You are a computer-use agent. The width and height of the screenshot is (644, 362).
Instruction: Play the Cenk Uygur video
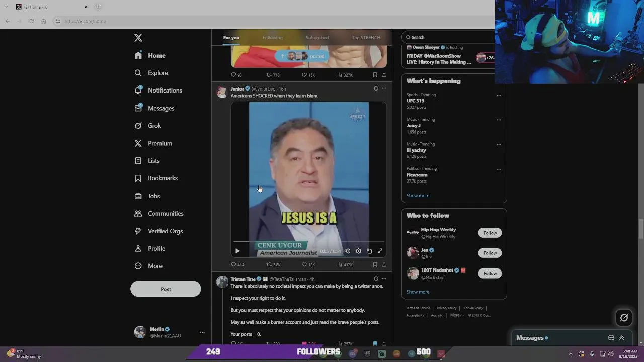(x=237, y=251)
